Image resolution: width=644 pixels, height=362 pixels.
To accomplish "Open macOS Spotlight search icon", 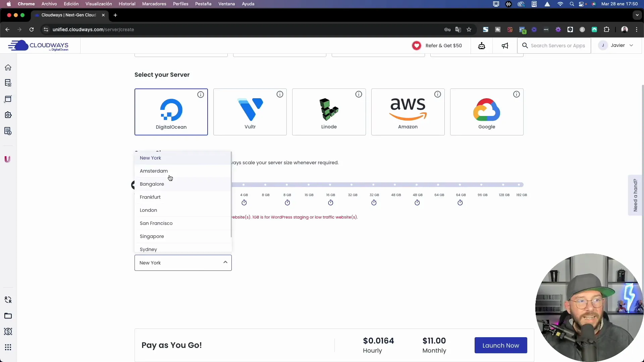I will point(572,4).
